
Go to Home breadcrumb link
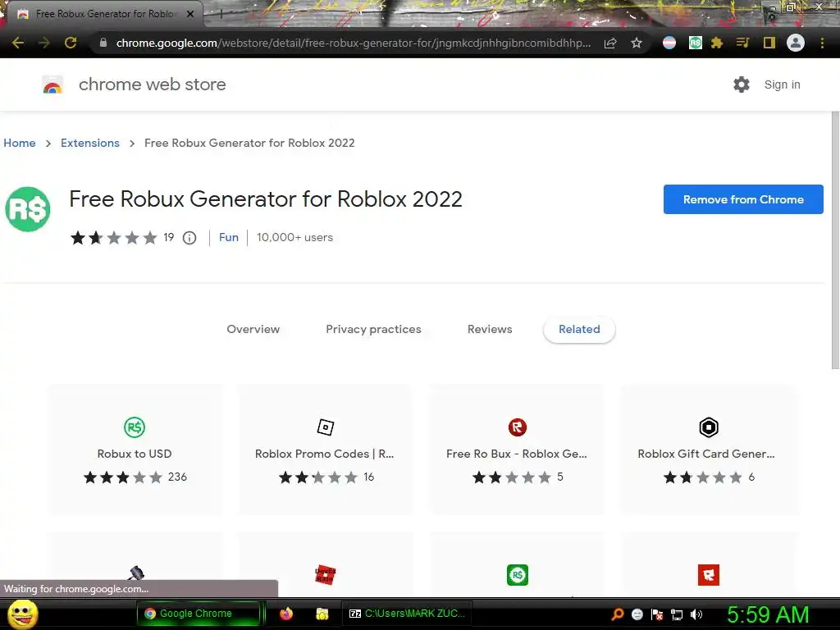pos(20,143)
